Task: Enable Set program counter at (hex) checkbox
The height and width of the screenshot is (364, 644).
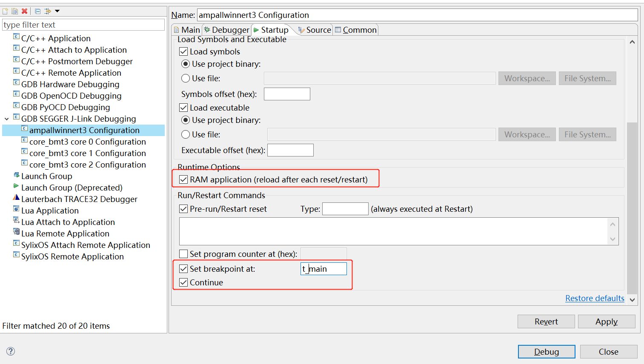Action: [x=183, y=254]
